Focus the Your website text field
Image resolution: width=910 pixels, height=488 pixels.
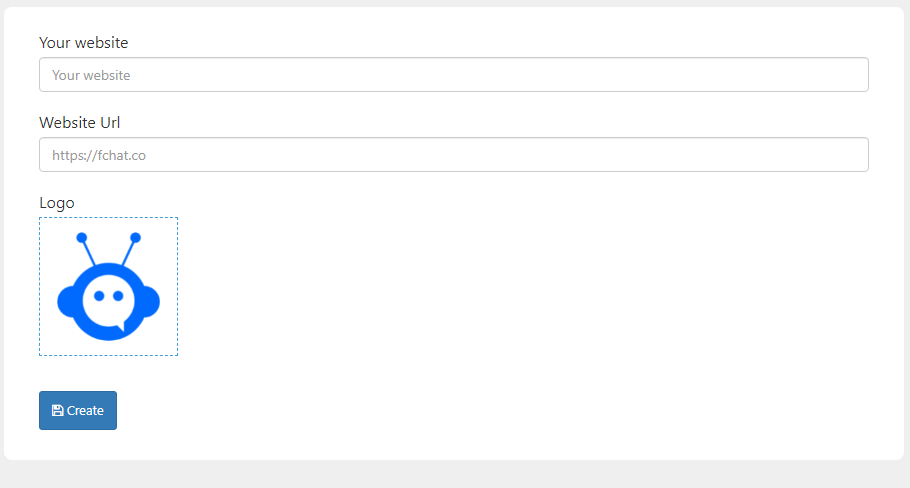click(x=454, y=74)
